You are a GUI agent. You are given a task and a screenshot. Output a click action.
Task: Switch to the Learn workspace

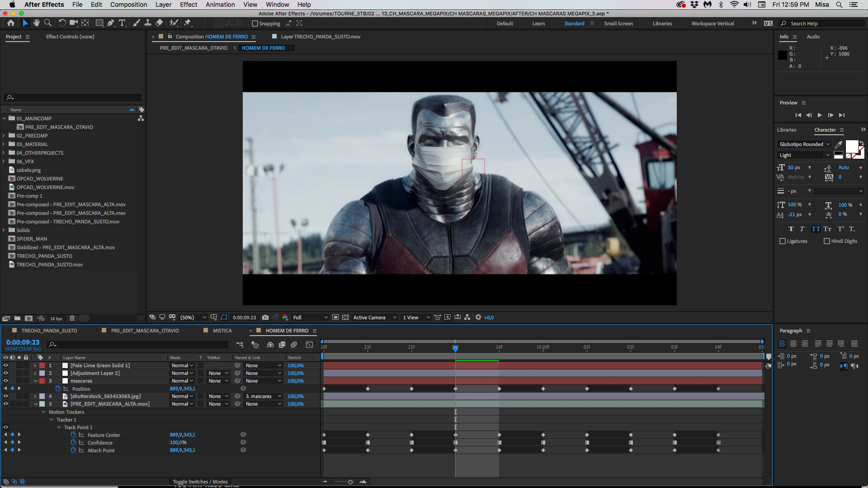[x=538, y=24]
